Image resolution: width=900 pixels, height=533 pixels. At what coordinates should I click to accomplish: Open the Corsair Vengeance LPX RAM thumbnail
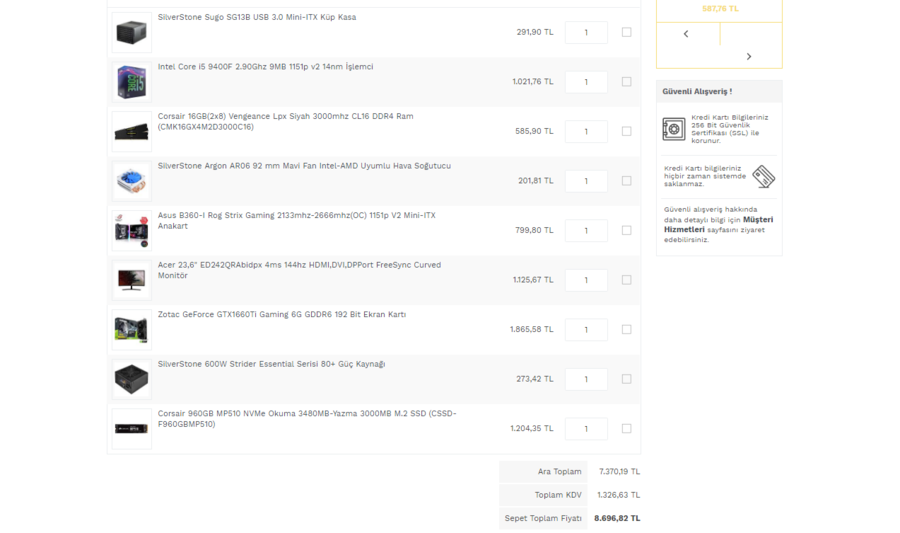pyautogui.click(x=131, y=131)
